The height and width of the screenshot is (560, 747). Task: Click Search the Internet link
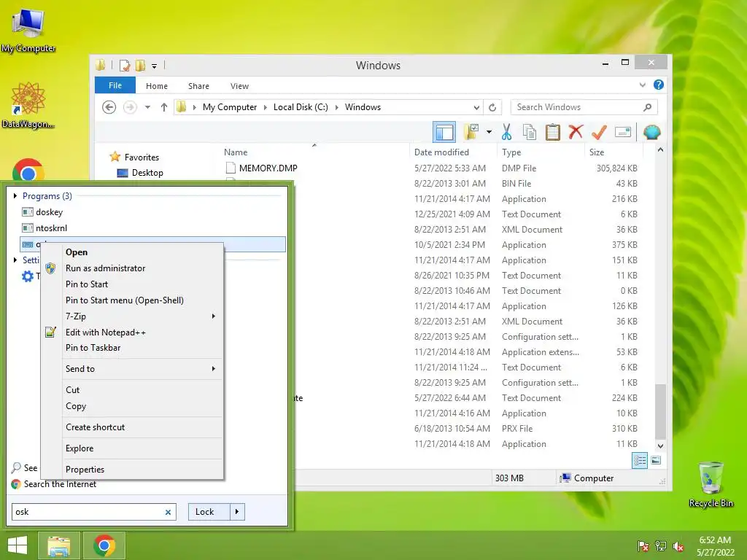pos(60,484)
